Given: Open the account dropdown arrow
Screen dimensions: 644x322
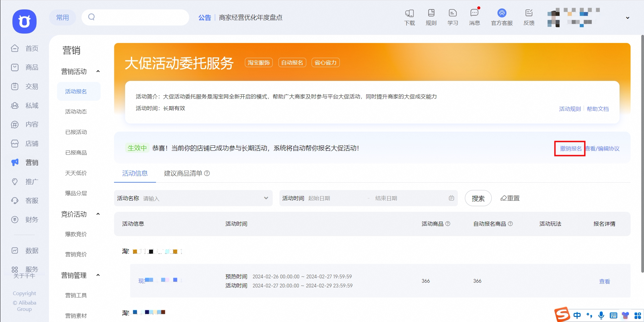Looking at the screenshot, I should click(x=628, y=18).
